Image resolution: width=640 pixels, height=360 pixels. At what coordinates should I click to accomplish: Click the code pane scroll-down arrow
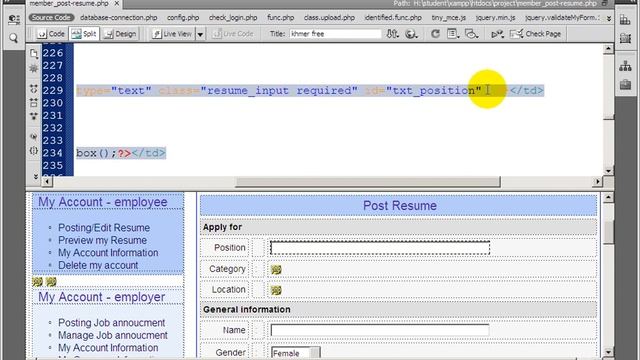tap(608, 171)
